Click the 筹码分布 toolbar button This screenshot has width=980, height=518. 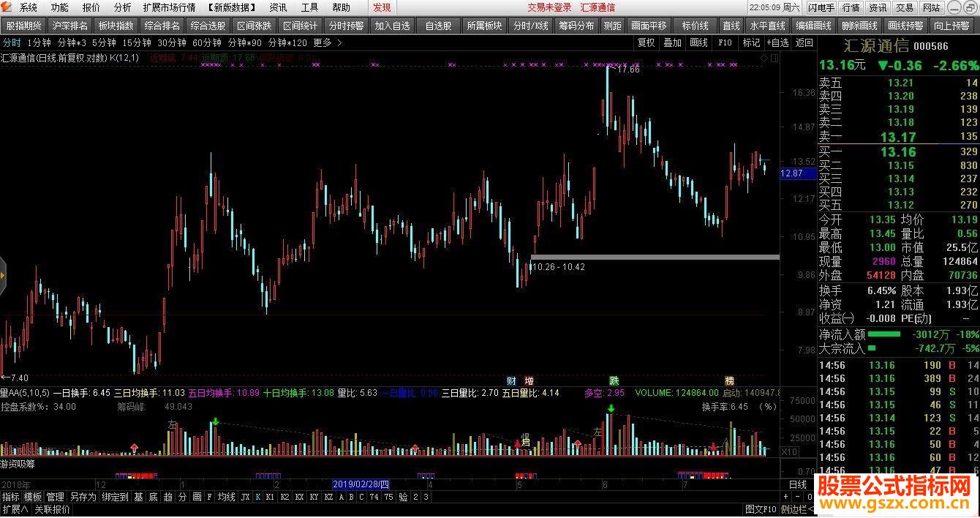576,25
